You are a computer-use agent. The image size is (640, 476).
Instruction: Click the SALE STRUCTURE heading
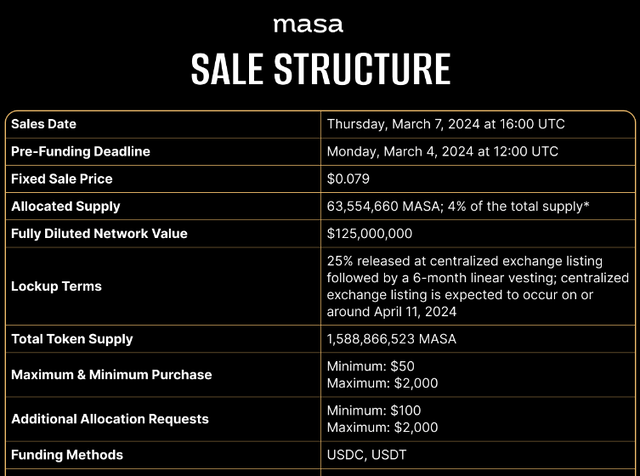pos(320,69)
